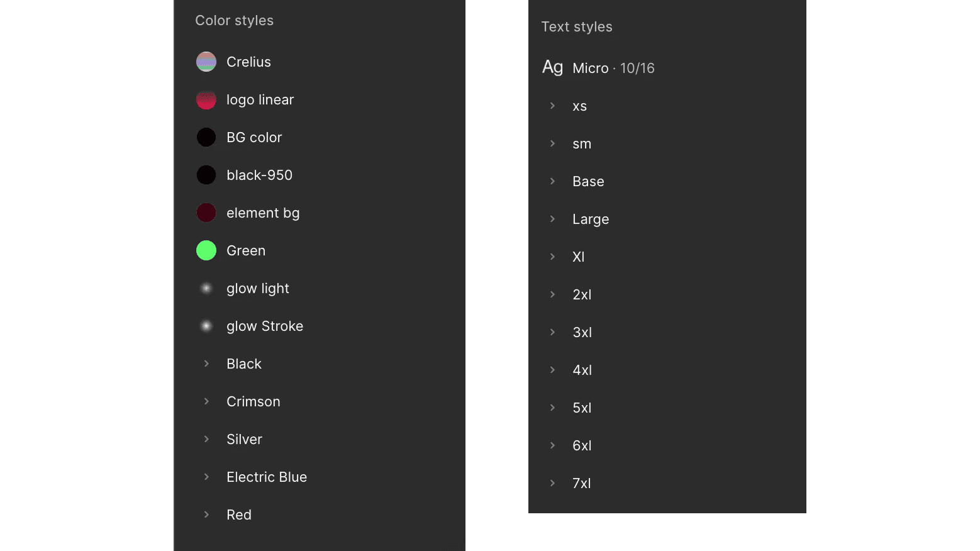Expand the Electric Blue color group
The width and height of the screenshot is (980, 551).
click(x=206, y=477)
